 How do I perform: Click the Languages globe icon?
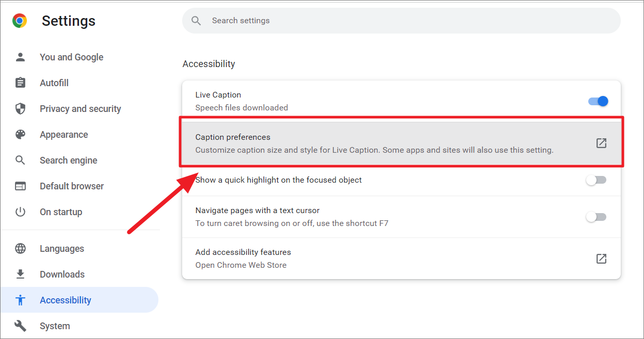(x=20, y=249)
